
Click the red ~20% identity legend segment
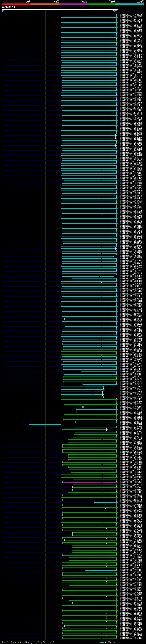[16, 4]
